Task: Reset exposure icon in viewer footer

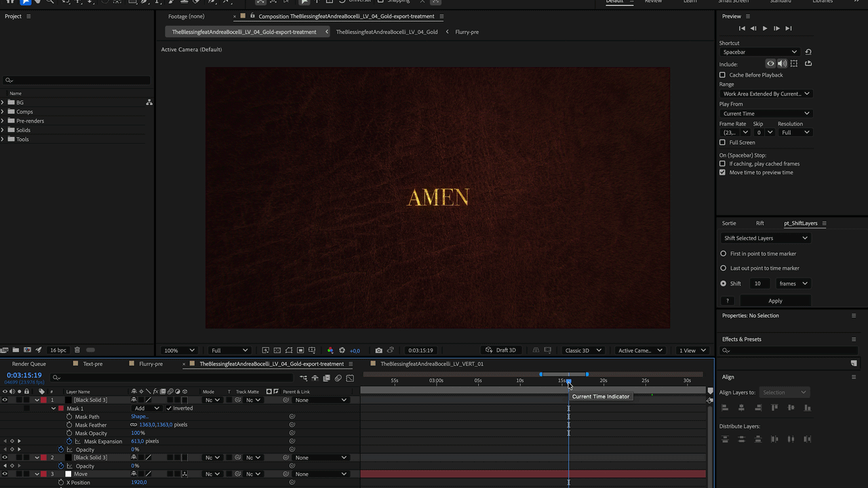Action: 342,350
